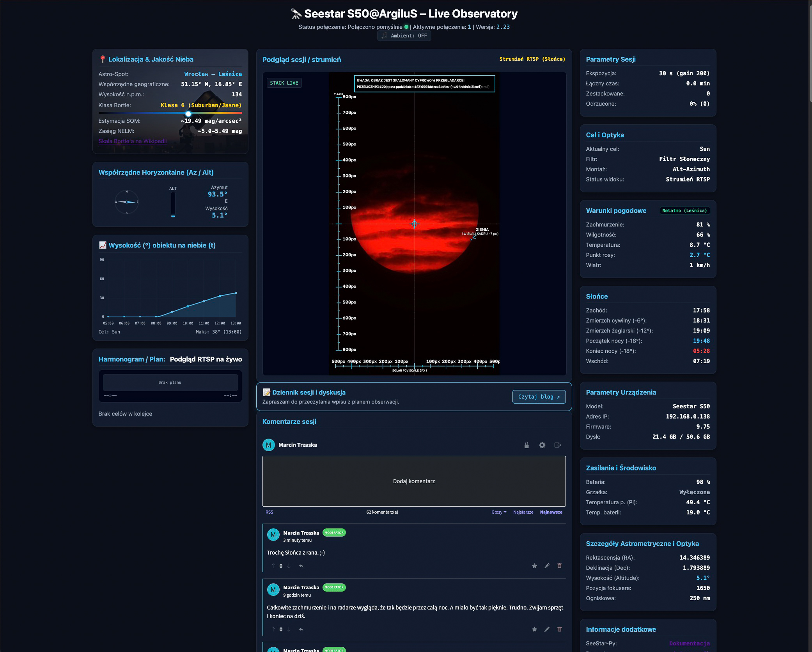Star the 'Trochę Słońca z rana' comment
Viewport: 812px width, 652px height.
point(535,566)
